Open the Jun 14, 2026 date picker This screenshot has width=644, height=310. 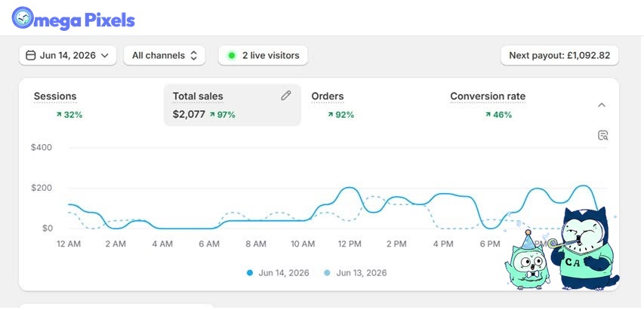(x=68, y=55)
